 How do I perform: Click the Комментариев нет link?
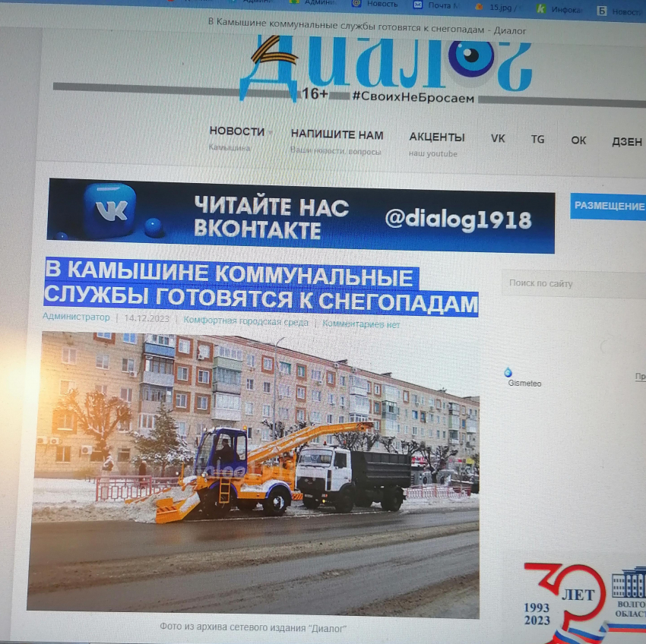pos(361,324)
